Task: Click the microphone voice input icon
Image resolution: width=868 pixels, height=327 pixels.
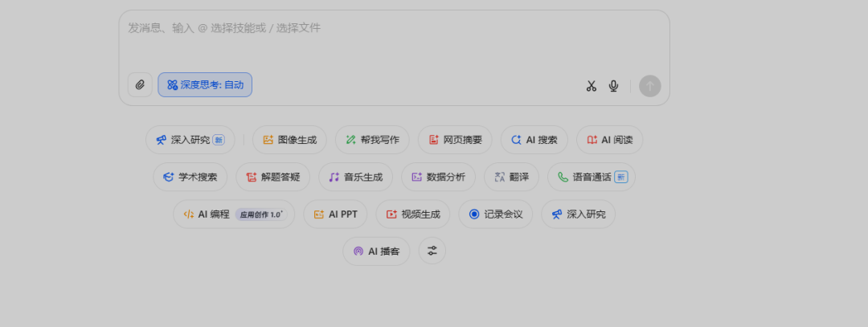Action: tap(613, 86)
